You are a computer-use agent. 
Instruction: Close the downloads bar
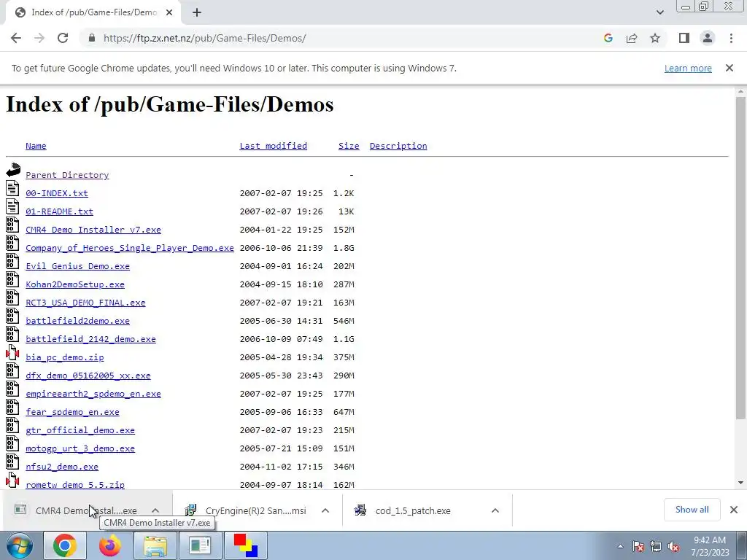tap(734, 510)
